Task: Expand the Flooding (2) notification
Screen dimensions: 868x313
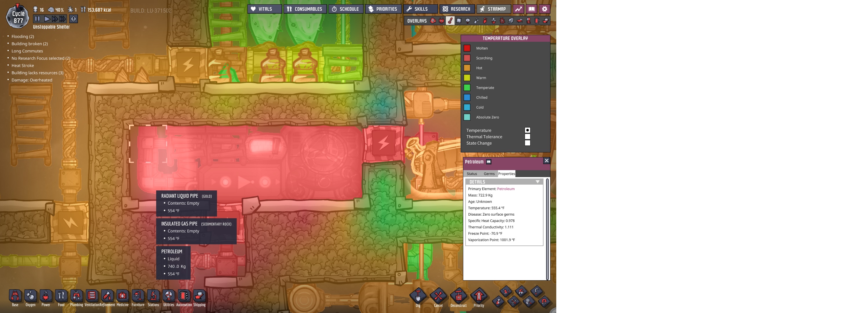Action: point(23,37)
